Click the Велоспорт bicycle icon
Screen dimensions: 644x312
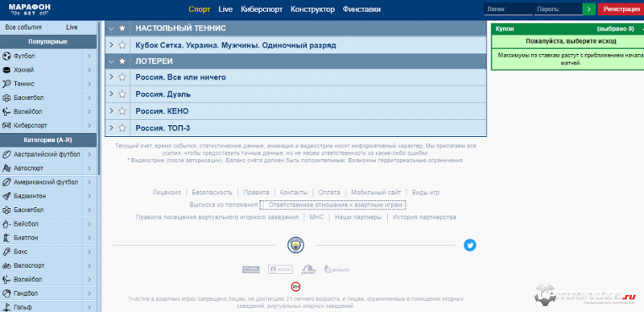(6, 265)
